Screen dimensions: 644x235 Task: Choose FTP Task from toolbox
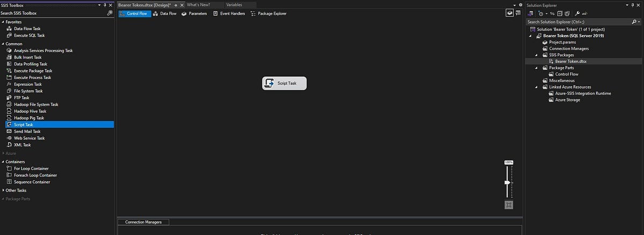click(21, 98)
